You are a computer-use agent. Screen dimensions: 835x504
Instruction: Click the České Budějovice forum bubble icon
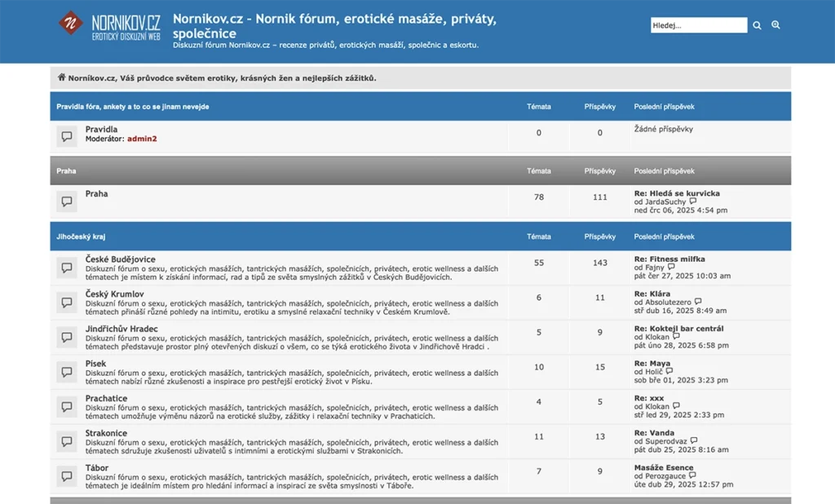(x=67, y=267)
